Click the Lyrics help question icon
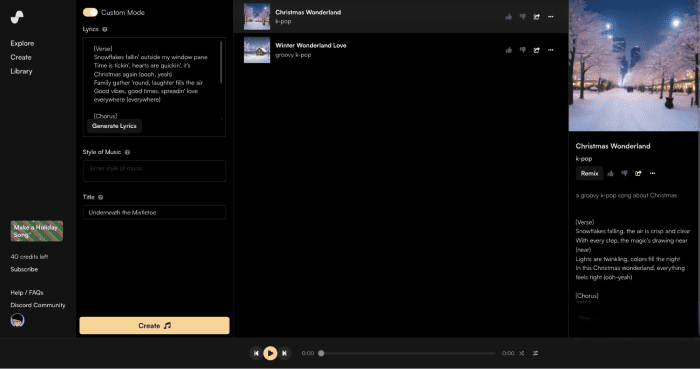700x369 pixels. 105,29
